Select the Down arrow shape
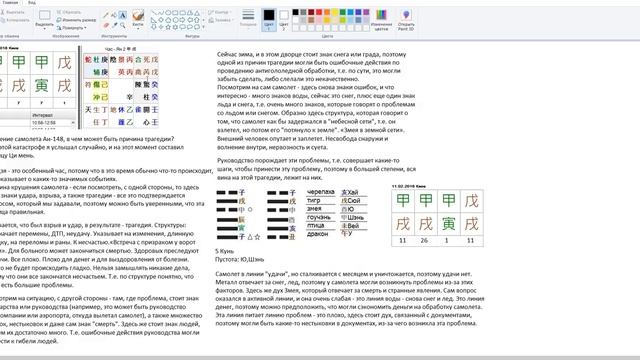Viewport: 640px width, 360px height. pyautogui.click(x=154, y=27)
